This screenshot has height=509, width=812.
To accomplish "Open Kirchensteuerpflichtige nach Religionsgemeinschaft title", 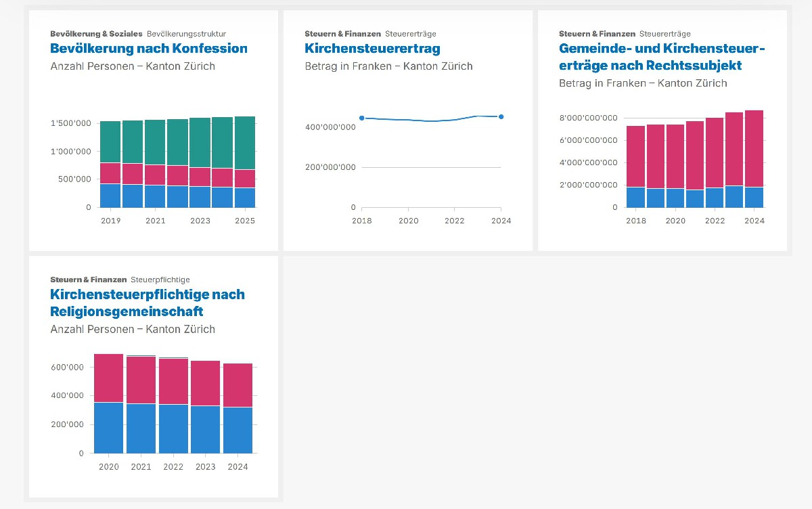I will (148, 303).
